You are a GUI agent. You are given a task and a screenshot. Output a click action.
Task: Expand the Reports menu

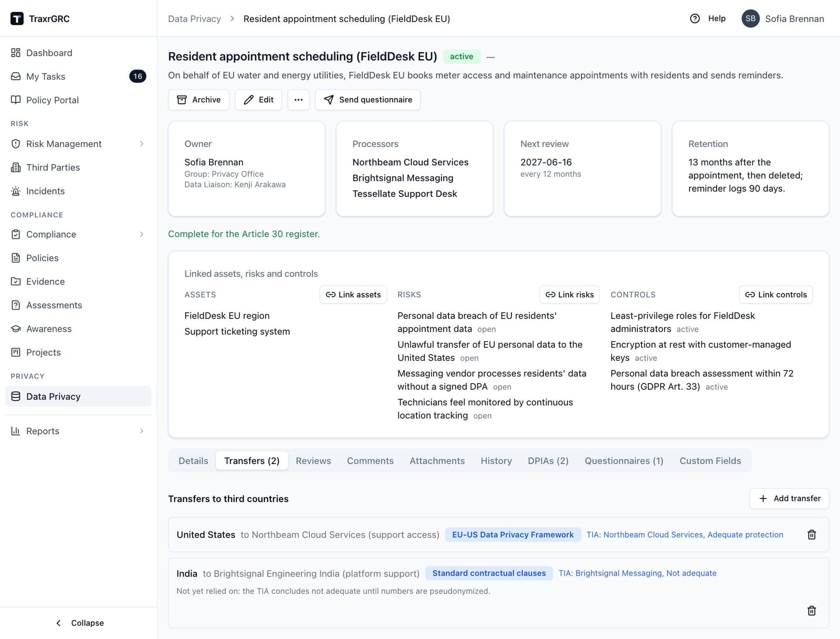78,431
